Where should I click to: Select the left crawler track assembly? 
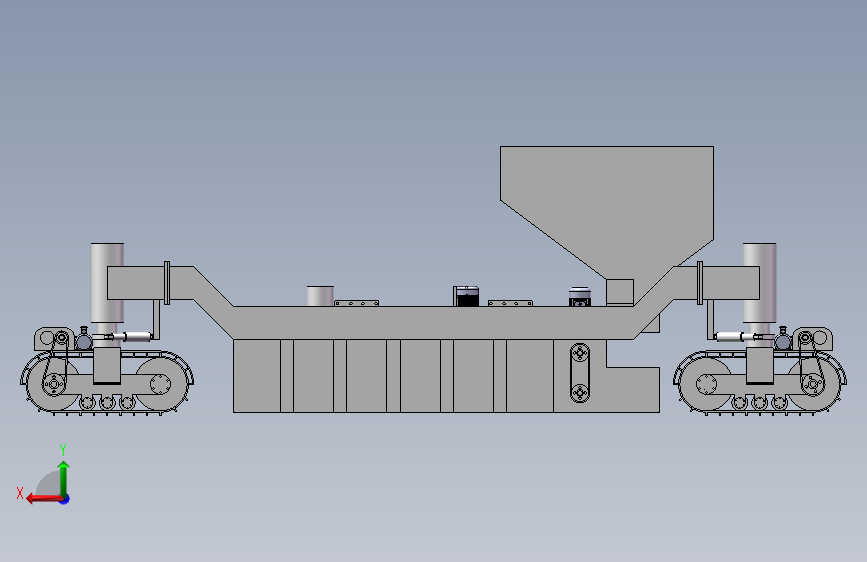pyautogui.click(x=107, y=383)
